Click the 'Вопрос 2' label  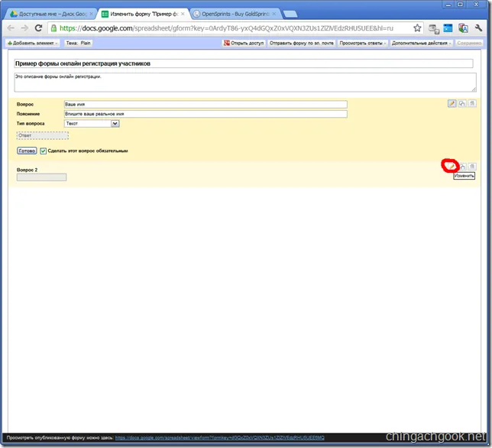[27, 170]
